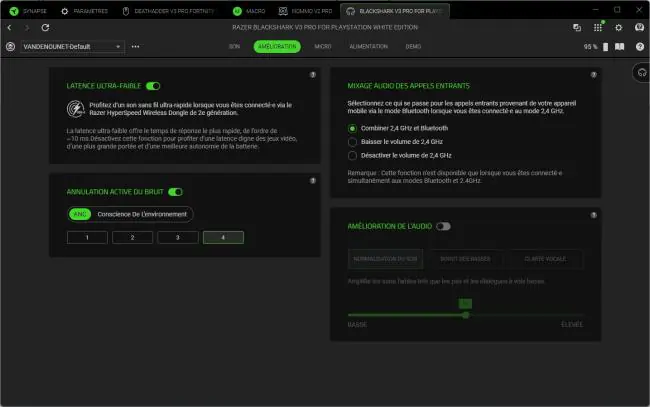Choose Conscience De L'environnement mode
This screenshot has height=407, width=650.
coord(142,214)
